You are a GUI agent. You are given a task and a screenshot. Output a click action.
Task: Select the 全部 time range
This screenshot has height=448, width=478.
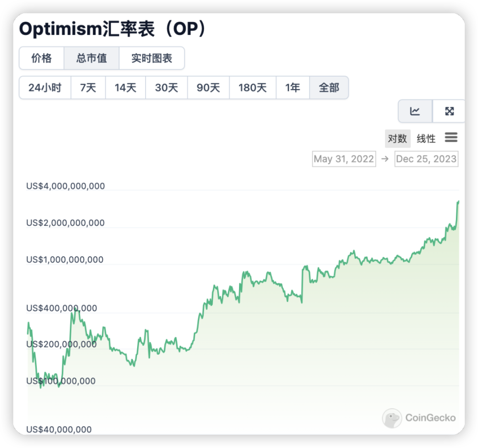pos(329,88)
